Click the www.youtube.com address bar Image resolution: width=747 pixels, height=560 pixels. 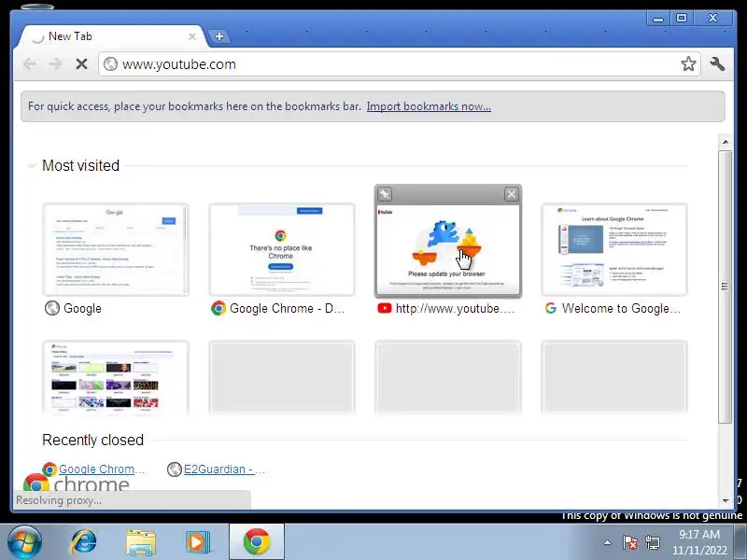coord(400,63)
